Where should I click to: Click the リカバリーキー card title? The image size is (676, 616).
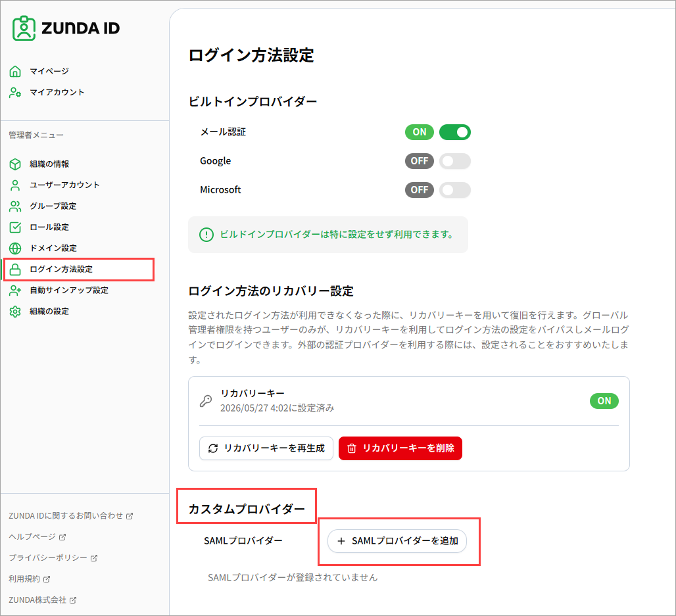[253, 394]
